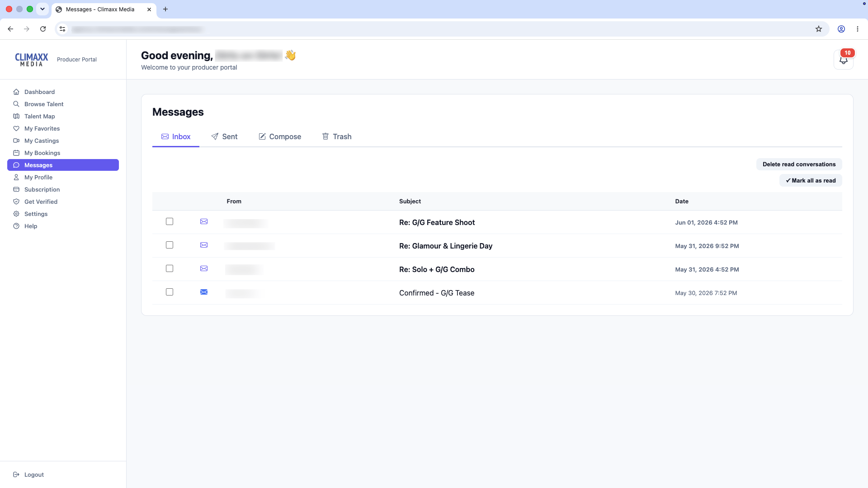
Task: Select Messages in the sidebar
Action: point(63,165)
